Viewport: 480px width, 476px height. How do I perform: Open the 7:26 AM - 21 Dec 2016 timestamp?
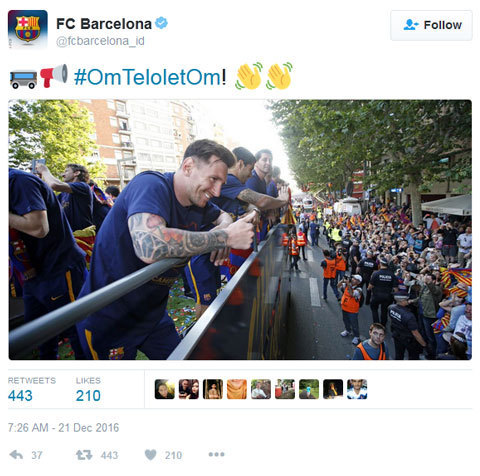click(x=63, y=428)
